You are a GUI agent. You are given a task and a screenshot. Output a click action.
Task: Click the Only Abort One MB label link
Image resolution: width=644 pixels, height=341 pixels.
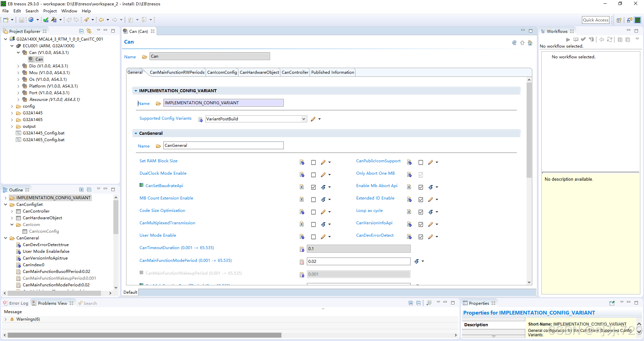point(375,173)
